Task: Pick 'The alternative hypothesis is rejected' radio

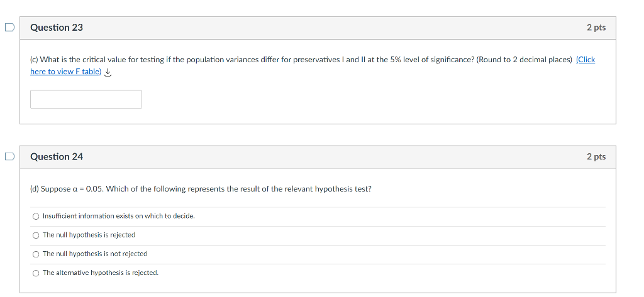Action: 36,273
